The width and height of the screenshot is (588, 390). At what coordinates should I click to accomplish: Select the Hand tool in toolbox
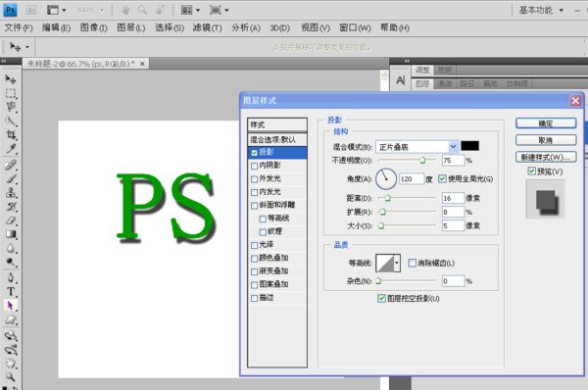pos(10,364)
